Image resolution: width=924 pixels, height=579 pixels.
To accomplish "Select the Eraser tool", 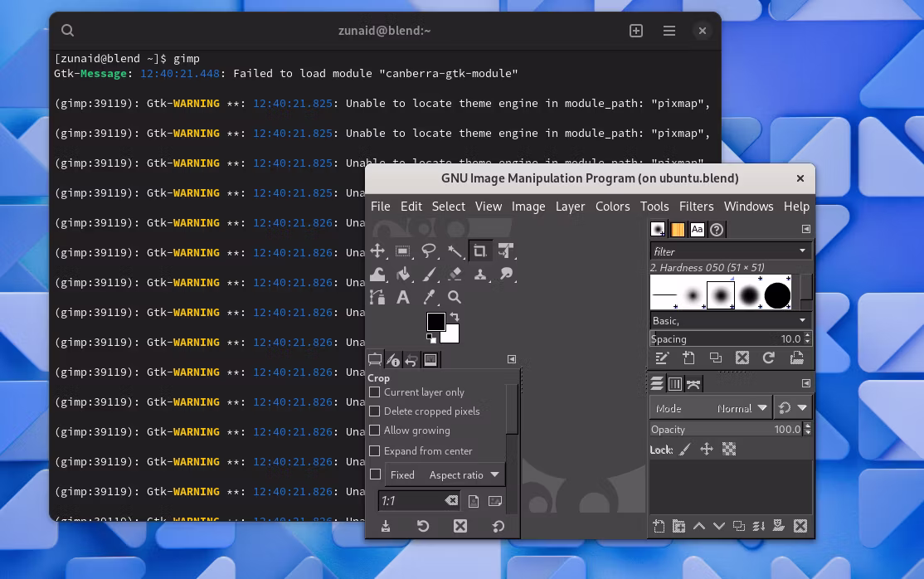I will (455, 275).
